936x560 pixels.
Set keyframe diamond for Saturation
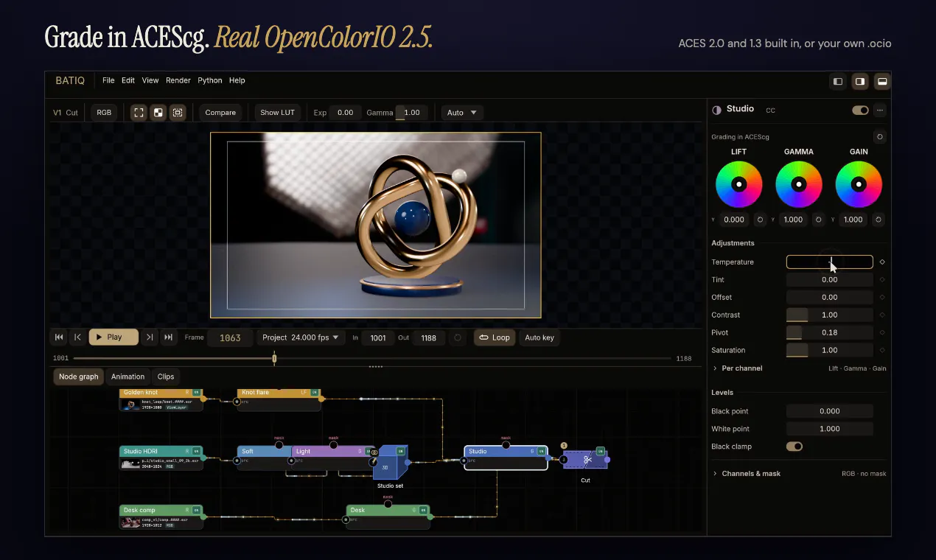click(882, 351)
